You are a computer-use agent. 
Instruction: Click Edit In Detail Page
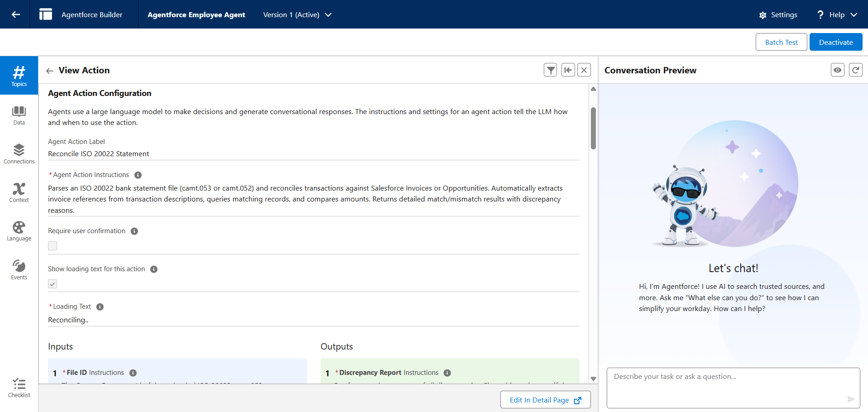(x=545, y=400)
